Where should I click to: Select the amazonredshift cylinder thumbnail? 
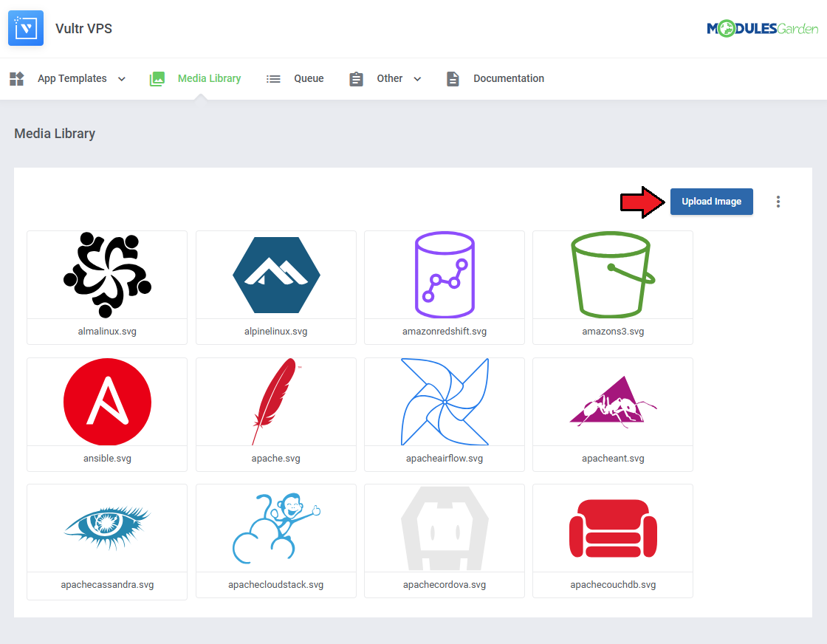(445, 275)
